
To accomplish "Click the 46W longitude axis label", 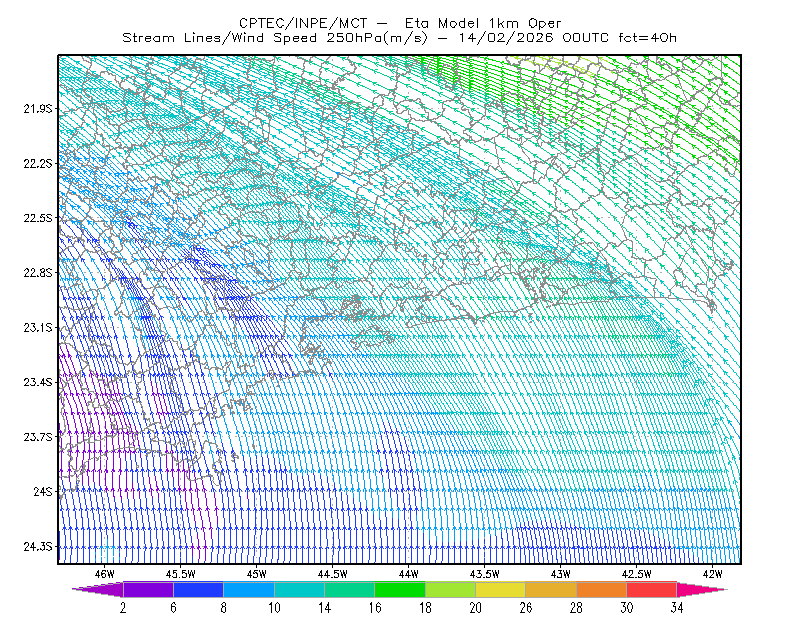I will click(105, 574).
